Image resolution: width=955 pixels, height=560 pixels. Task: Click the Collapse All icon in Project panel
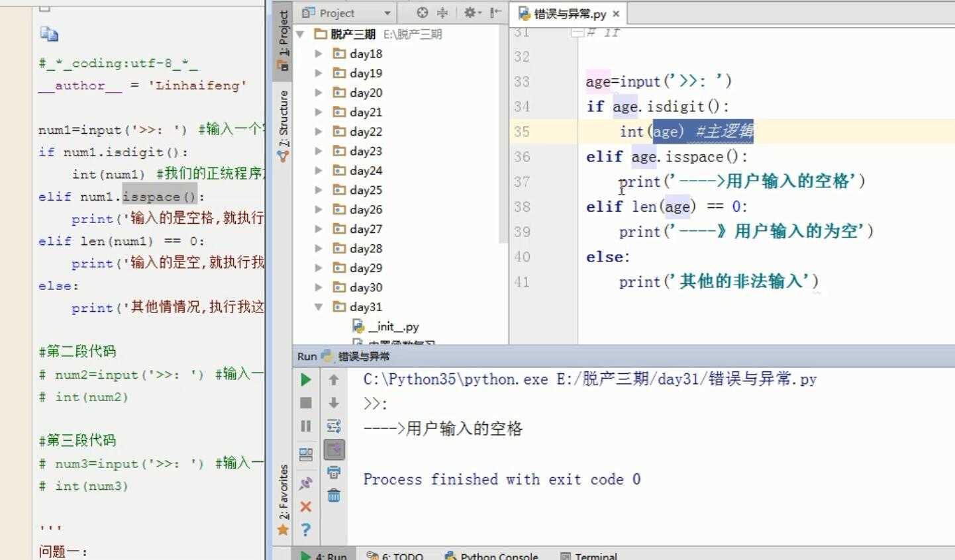(x=442, y=13)
